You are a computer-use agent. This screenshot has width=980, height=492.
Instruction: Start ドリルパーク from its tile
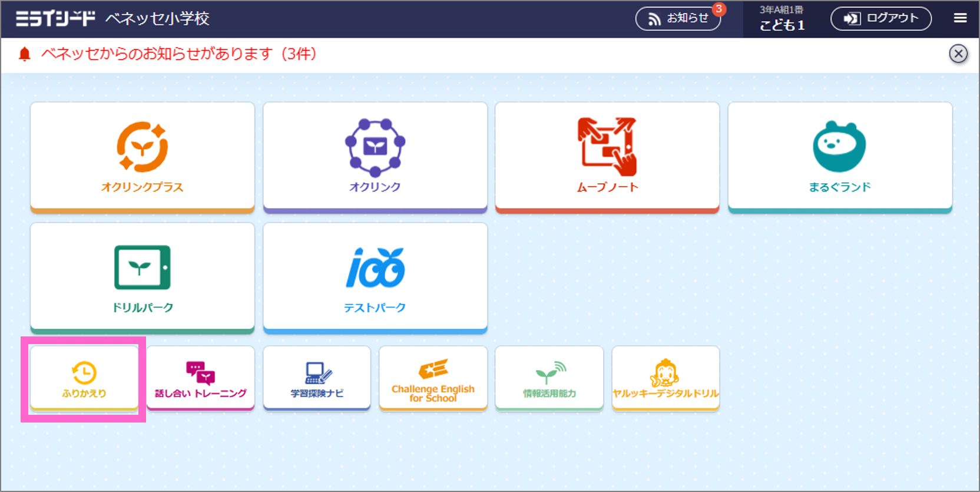tap(142, 278)
